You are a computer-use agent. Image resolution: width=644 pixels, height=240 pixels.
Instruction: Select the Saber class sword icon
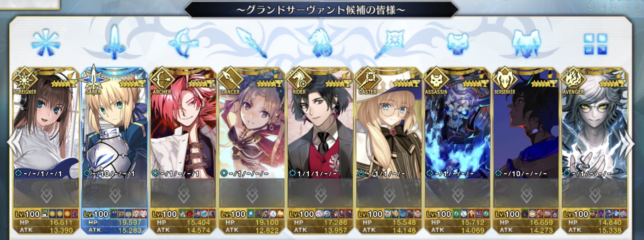coord(114,43)
